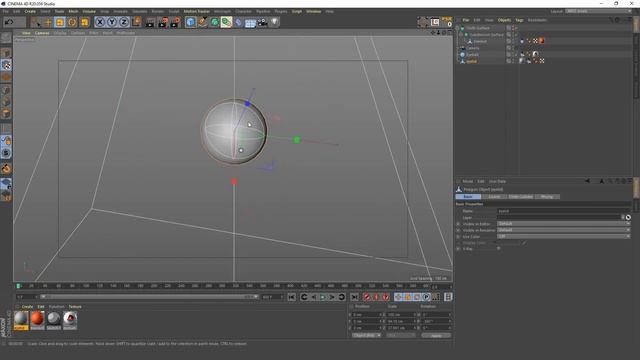
Task: Select the Move tool
Action: 47,22
